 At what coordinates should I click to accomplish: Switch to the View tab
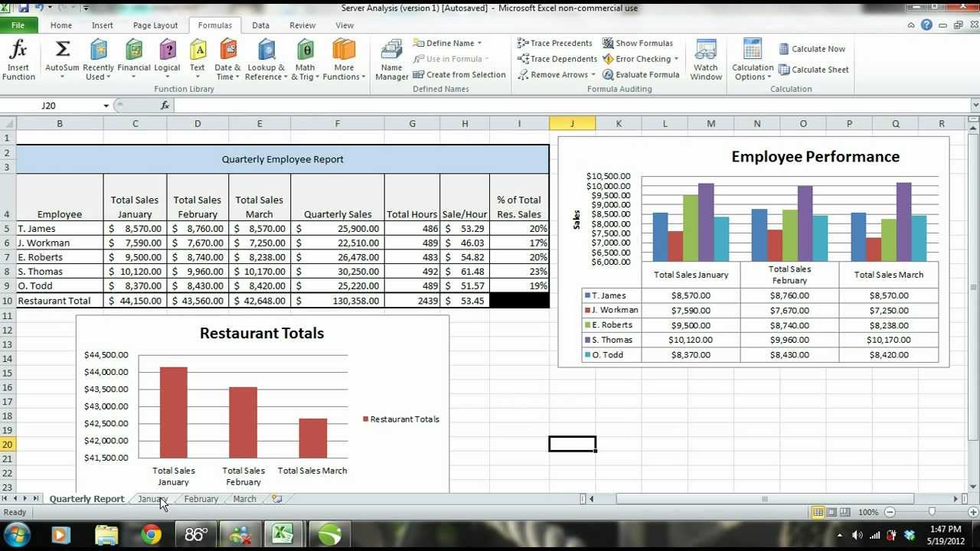click(345, 25)
